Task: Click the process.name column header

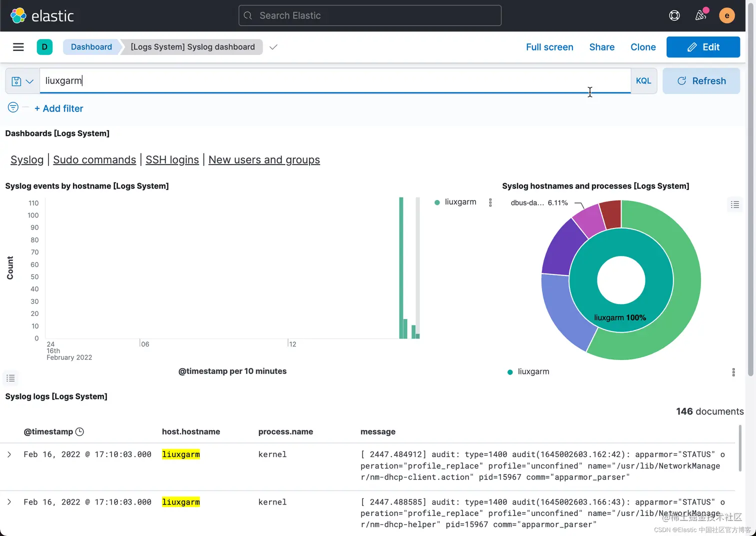Action: point(285,431)
